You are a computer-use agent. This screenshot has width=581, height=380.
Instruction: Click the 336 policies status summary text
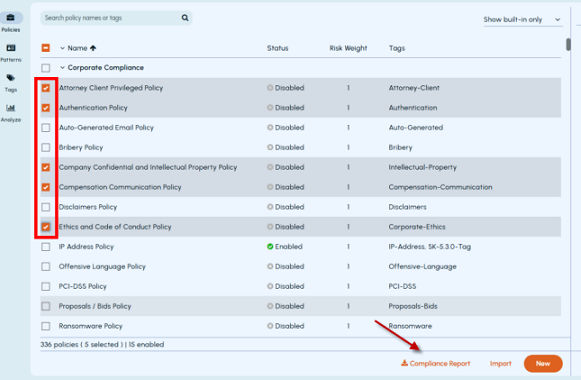102,344
